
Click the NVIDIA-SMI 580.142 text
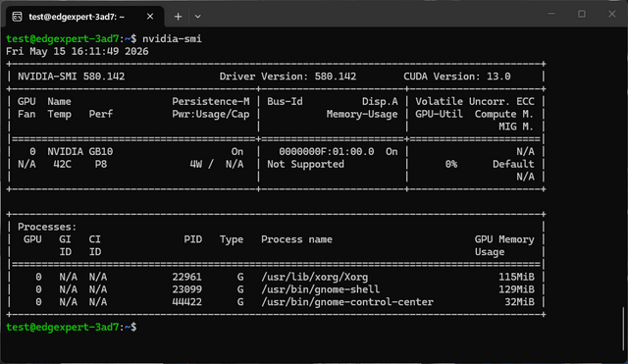(x=72, y=77)
